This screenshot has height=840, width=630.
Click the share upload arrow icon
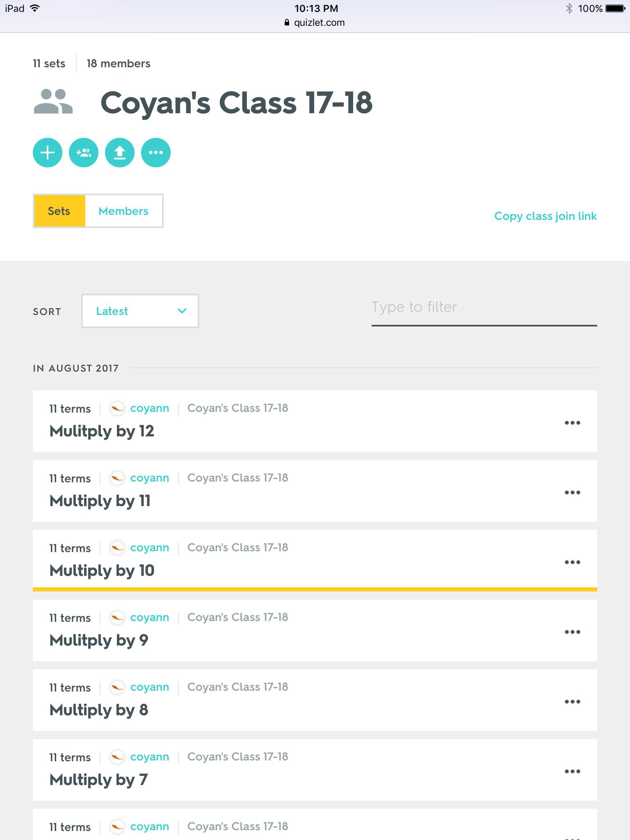[x=120, y=153]
